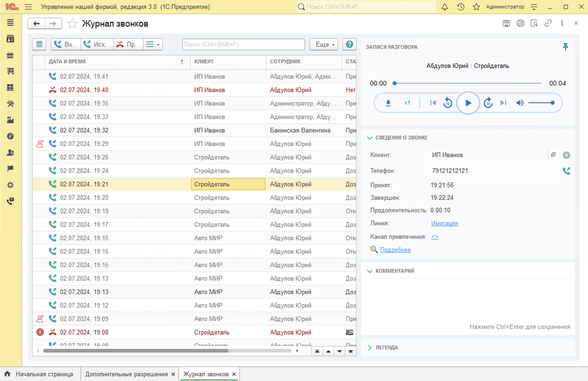The image size is (588, 381).
Task: Adjust the playback volume slider
Action: pos(541,103)
